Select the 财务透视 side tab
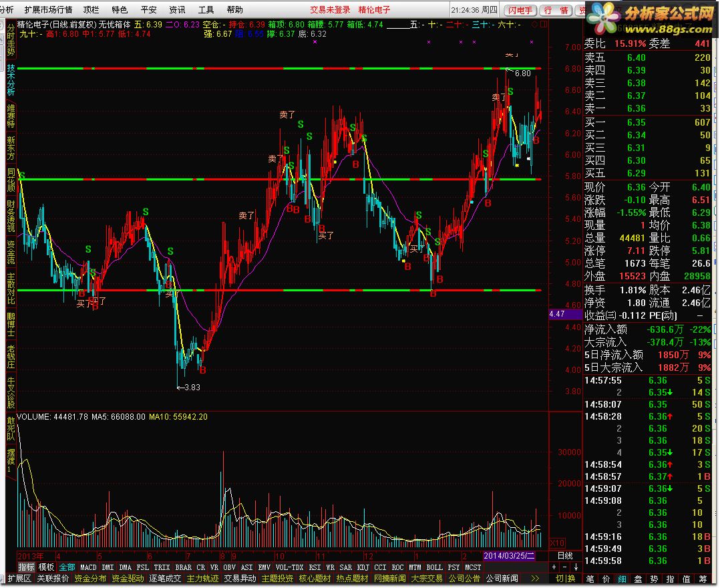 [11, 216]
